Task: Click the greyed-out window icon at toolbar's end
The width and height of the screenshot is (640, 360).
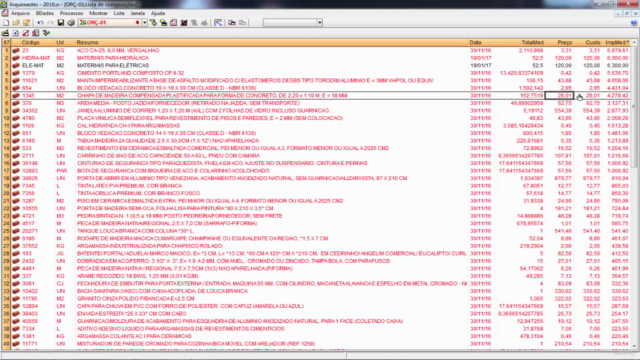Action: (242, 23)
